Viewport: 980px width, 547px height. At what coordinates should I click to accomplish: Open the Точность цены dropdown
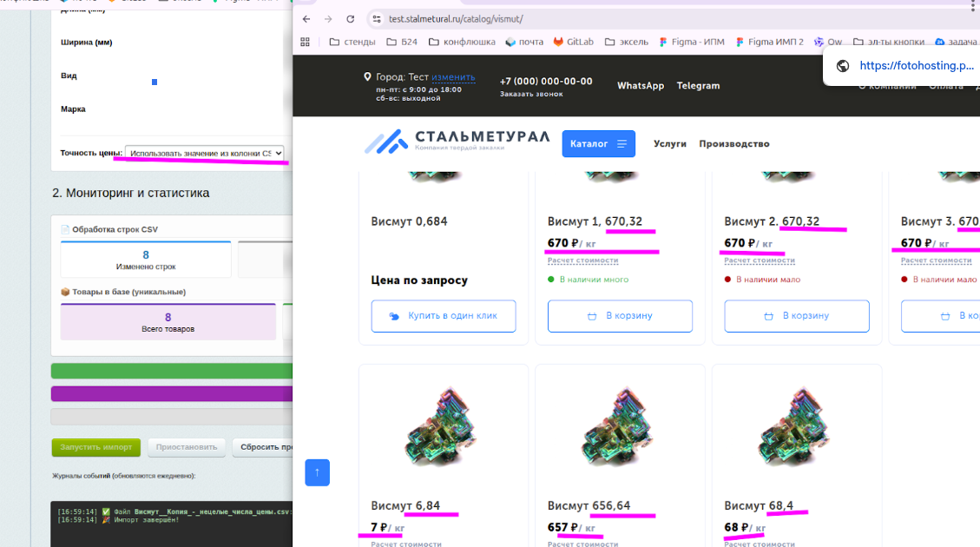(x=205, y=153)
